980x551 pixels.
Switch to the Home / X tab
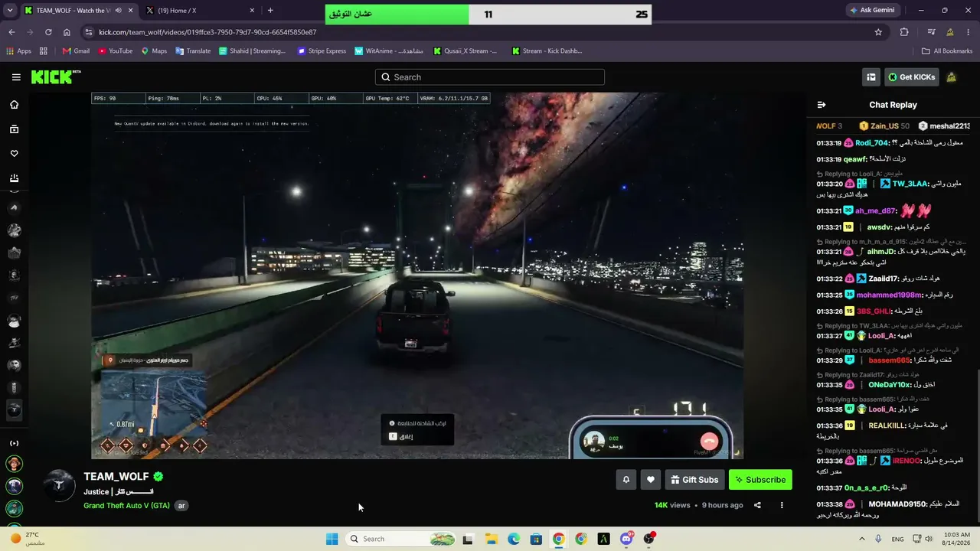tap(199, 11)
